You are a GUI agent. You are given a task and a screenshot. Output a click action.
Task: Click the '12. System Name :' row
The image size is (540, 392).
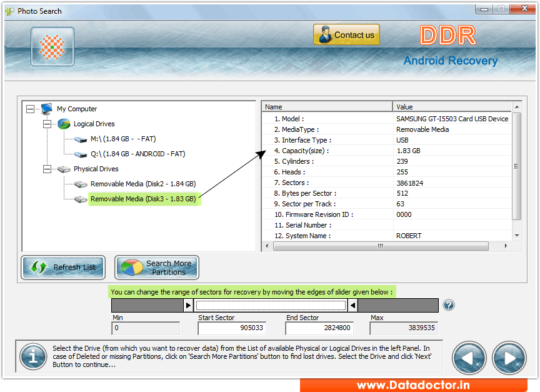click(386, 236)
